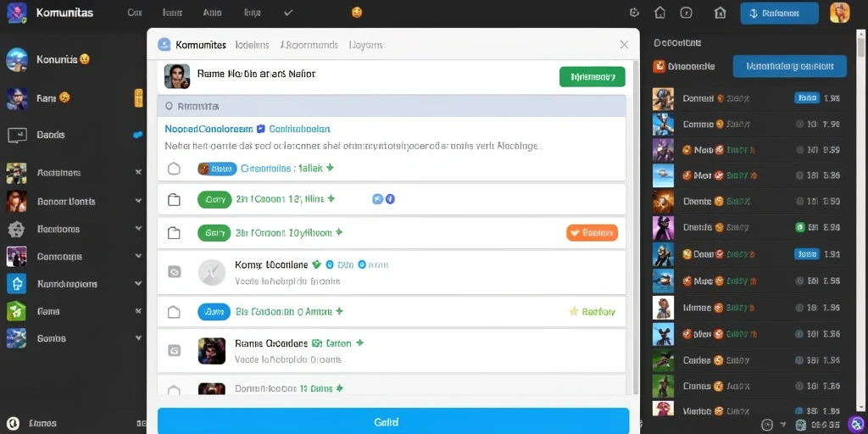The height and width of the screenshot is (434, 868).
Task: Click the orange emoji icon in top bar
Action: (357, 13)
